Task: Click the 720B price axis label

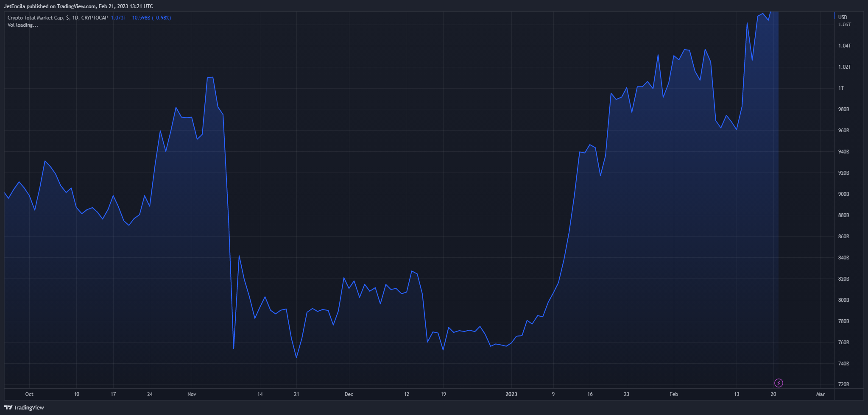Action: pyautogui.click(x=843, y=384)
